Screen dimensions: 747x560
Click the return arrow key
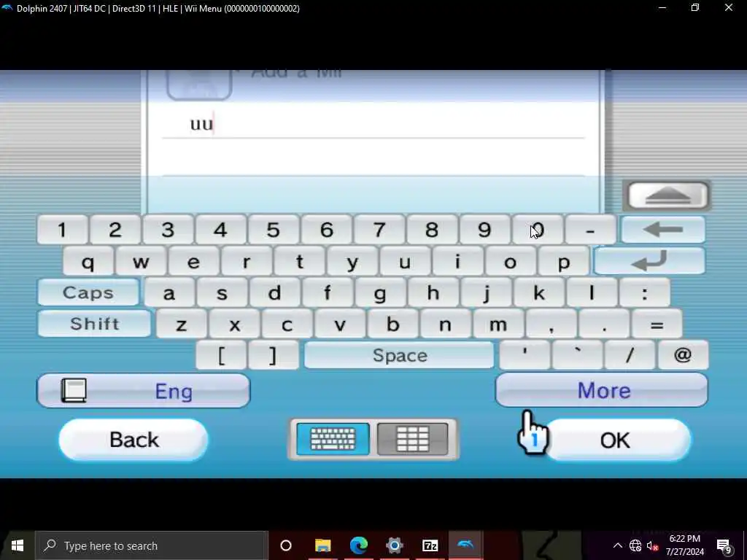(650, 261)
